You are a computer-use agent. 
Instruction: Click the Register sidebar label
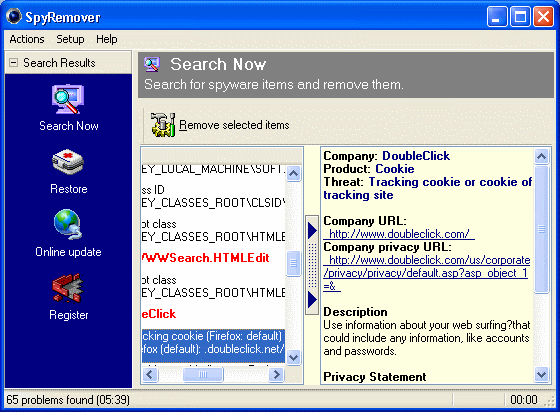point(69,315)
